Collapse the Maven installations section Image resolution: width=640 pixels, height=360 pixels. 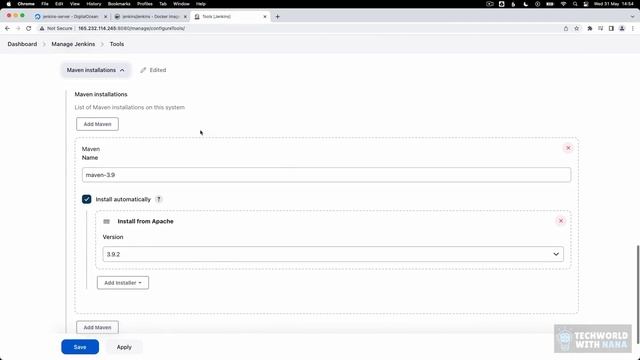click(96, 70)
